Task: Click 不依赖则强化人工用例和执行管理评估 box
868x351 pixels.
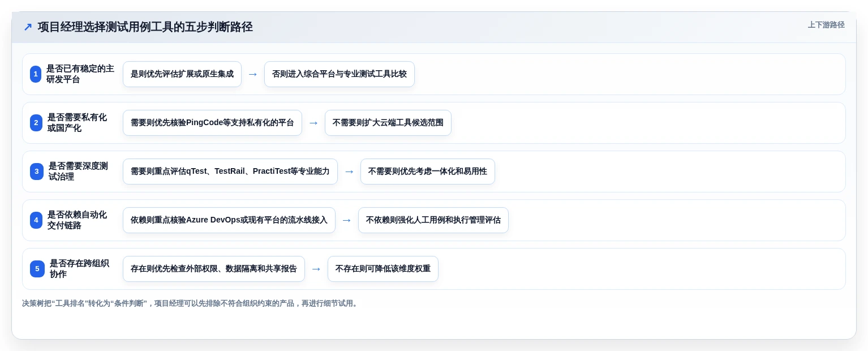Action: pyautogui.click(x=433, y=220)
